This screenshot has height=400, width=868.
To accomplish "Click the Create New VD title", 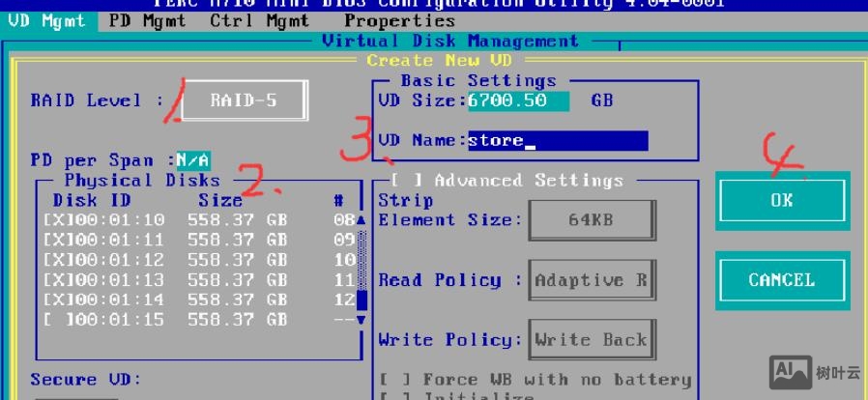I will [439, 60].
